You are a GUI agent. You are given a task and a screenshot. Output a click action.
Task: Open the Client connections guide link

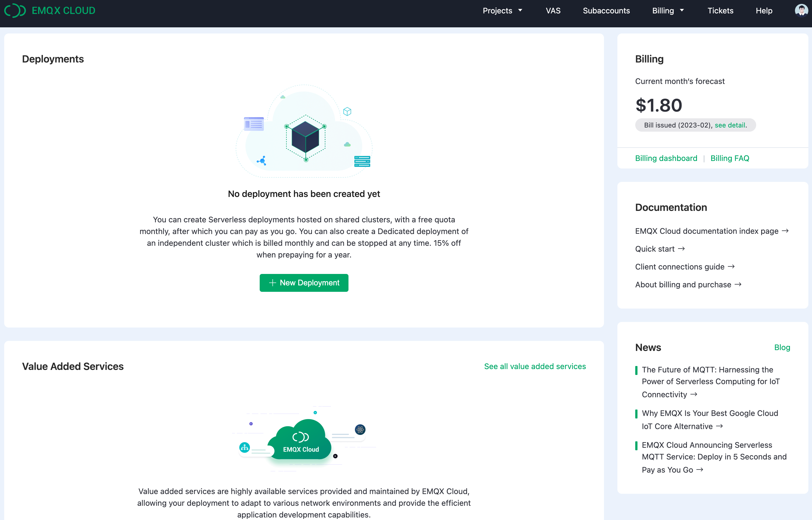click(685, 267)
